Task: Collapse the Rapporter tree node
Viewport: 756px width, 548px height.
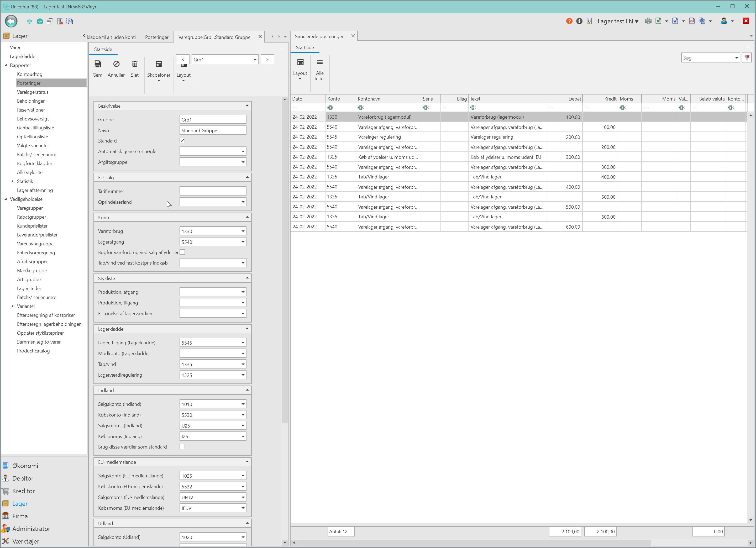Action: pos(5,65)
